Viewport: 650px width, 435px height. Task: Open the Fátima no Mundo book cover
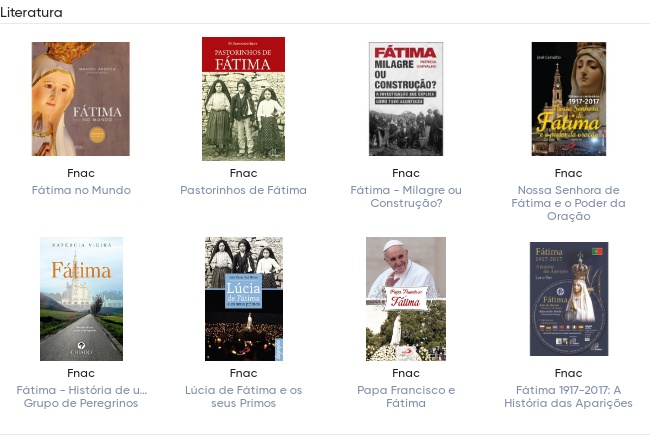pos(81,99)
